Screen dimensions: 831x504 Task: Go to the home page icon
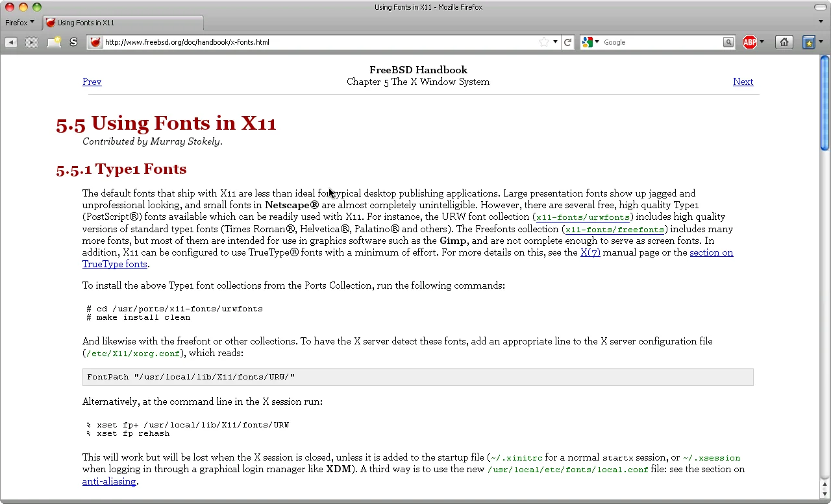[x=784, y=42]
